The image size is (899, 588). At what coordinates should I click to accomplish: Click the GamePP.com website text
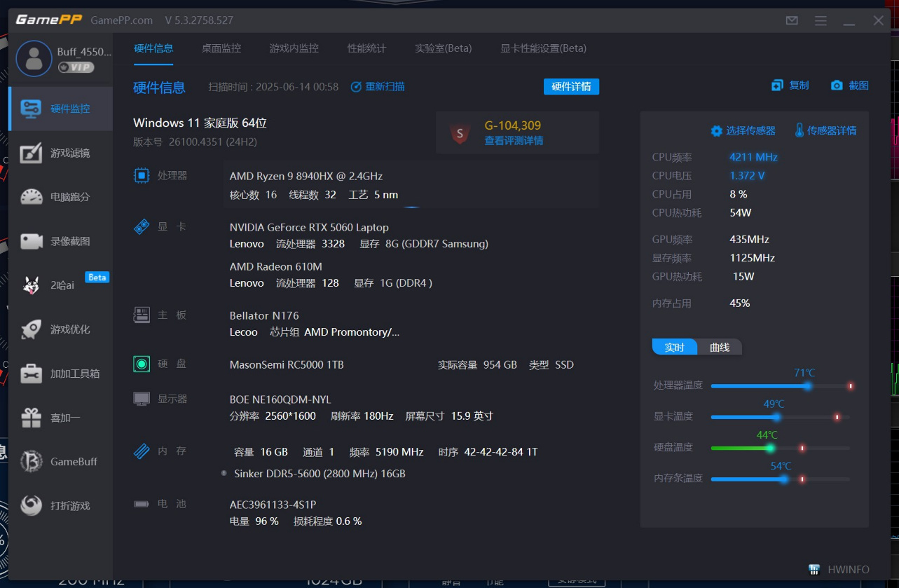pyautogui.click(x=122, y=20)
